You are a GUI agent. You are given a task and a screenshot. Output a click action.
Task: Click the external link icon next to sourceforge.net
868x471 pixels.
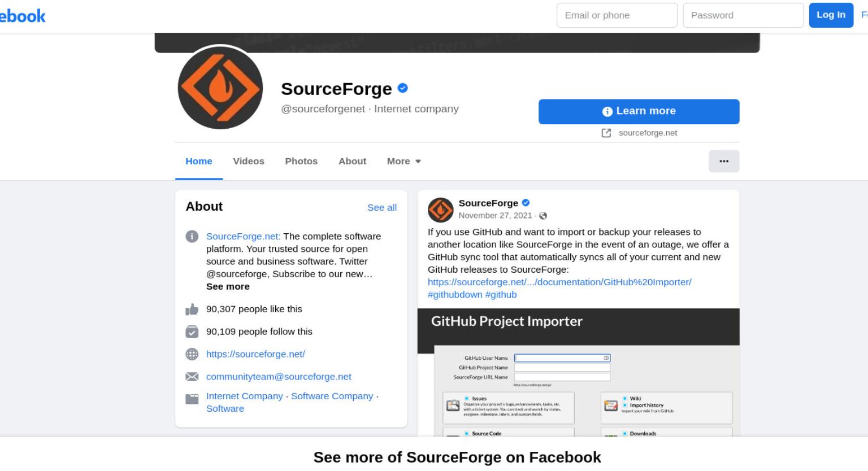click(606, 133)
